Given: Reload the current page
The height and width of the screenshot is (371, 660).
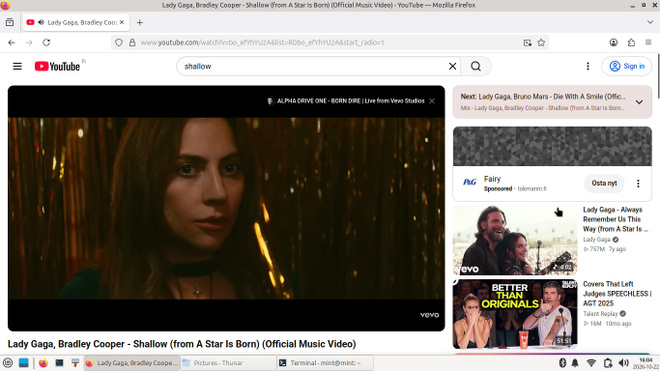Looking at the screenshot, I should tap(46, 43).
